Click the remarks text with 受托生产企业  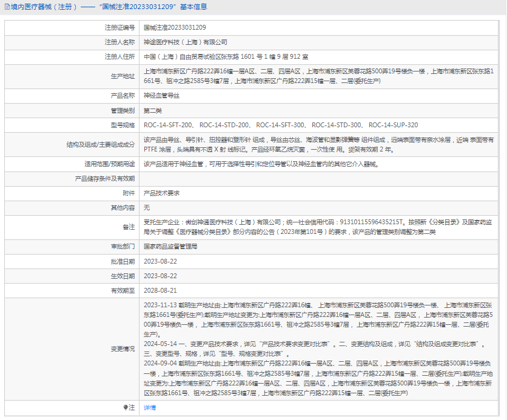(318, 227)
